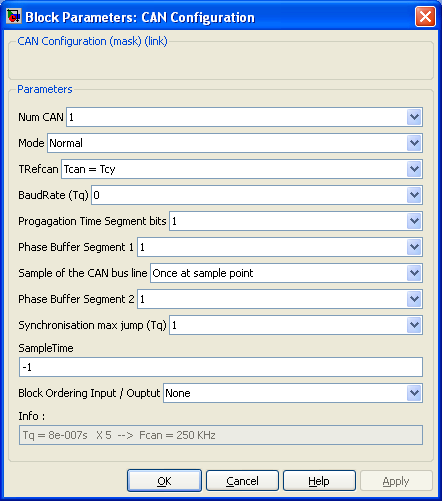The width and height of the screenshot is (442, 501).
Task: Click the Help button
Action: pos(319,481)
